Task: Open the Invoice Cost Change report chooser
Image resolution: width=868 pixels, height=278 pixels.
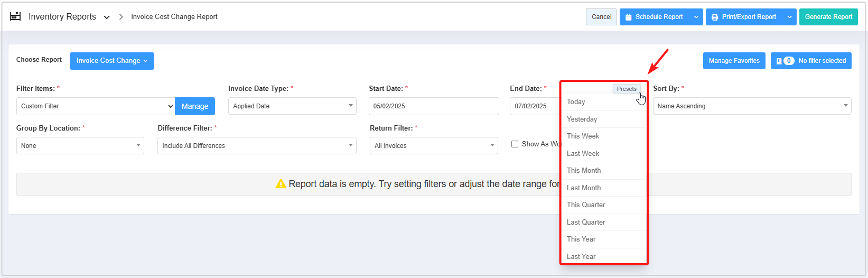Action: tap(112, 61)
